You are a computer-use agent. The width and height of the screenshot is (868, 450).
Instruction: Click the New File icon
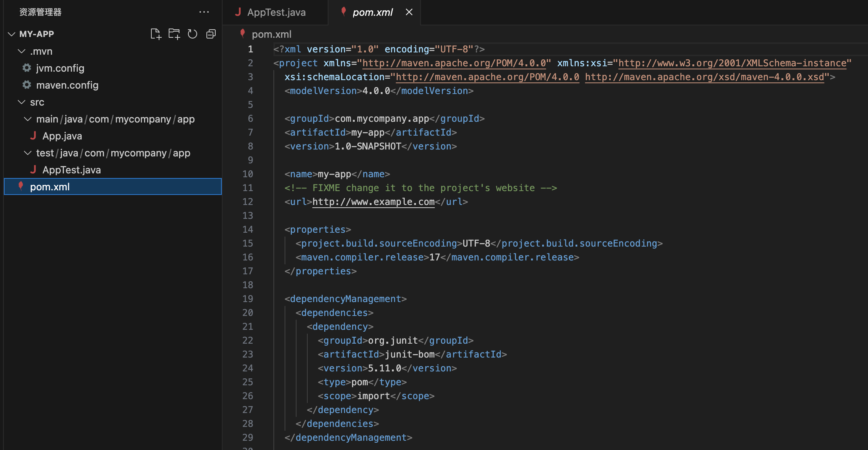click(x=156, y=34)
